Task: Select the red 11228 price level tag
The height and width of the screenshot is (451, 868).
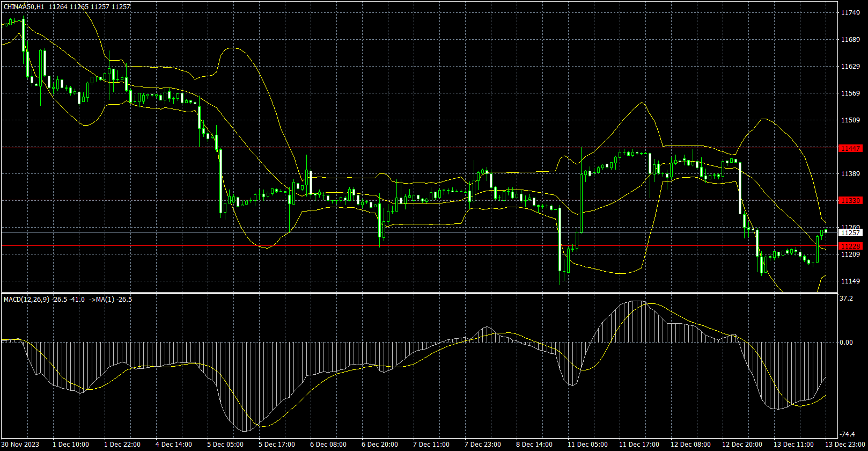Action: tap(851, 246)
